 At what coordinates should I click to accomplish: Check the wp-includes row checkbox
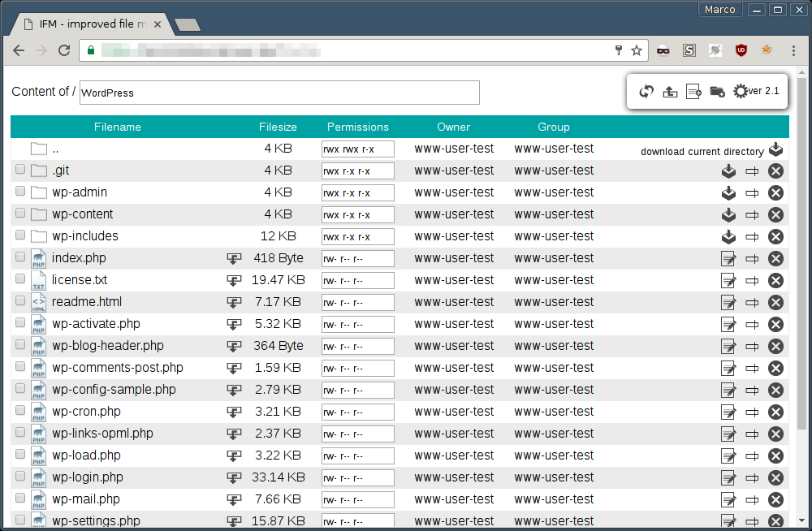(20, 235)
